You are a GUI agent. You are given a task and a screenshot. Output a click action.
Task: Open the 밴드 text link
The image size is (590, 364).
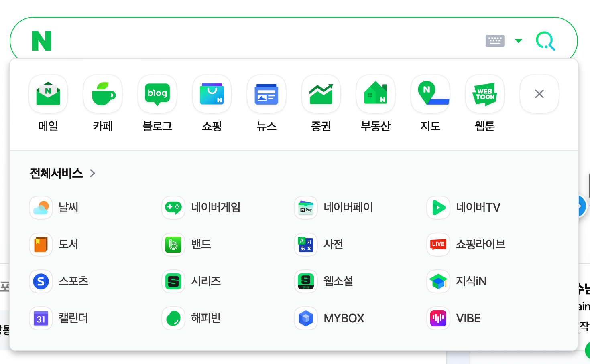point(201,245)
